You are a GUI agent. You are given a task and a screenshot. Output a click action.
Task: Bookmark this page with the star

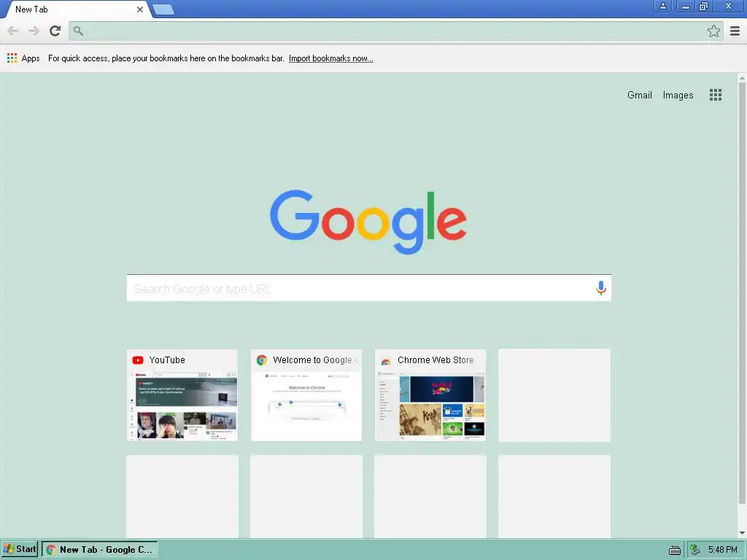pos(713,31)
